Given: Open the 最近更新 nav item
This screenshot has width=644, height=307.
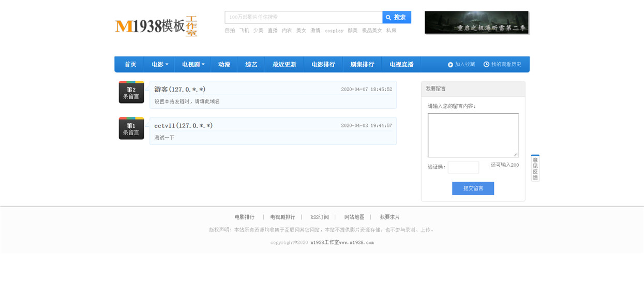Looking at the screenshot, I should (284, 65).
